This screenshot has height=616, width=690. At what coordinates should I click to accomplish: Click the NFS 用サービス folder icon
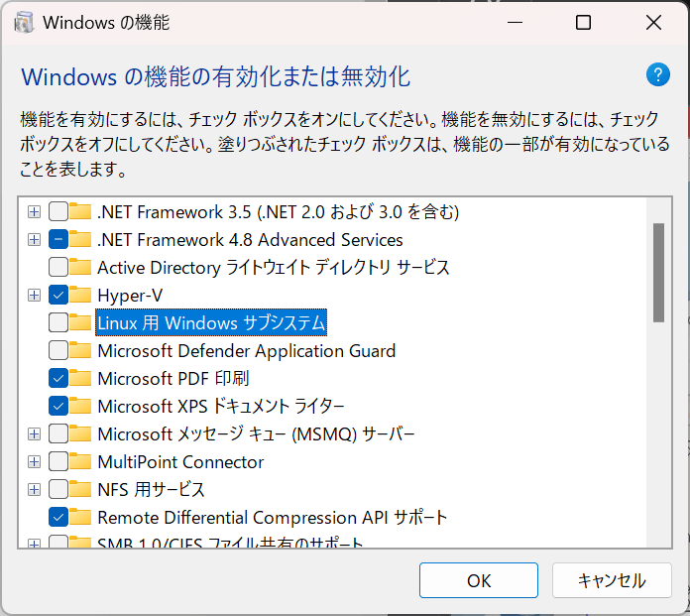pyautogui.click(x=80, y=489)
